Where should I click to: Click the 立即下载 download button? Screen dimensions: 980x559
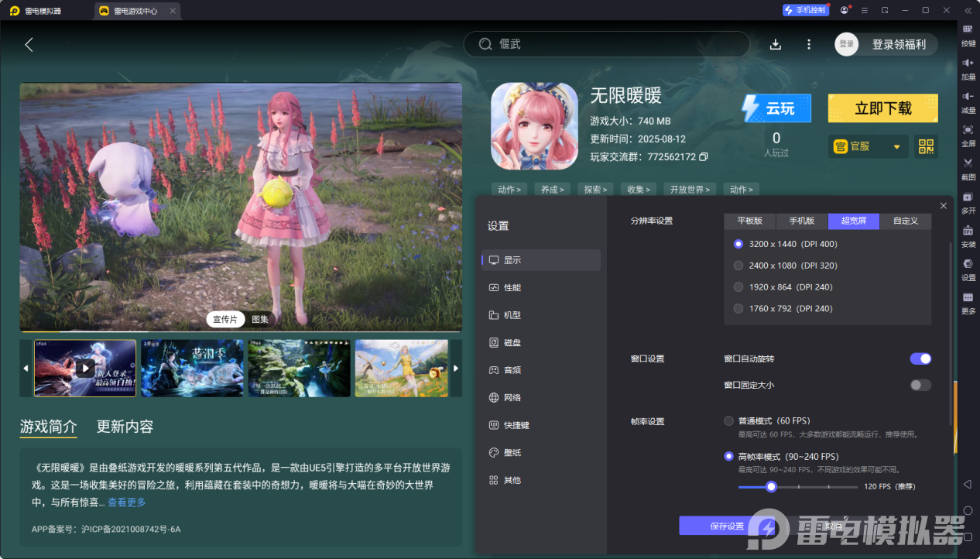click(882, 108)
